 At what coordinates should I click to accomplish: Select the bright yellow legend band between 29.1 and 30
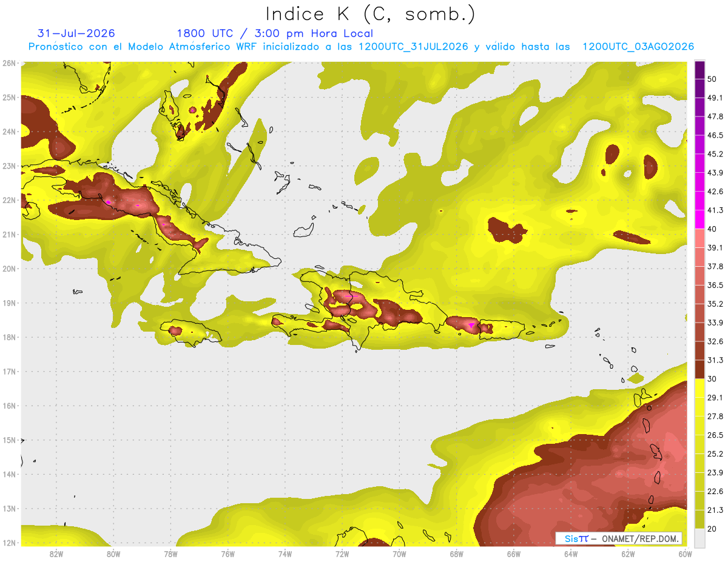(x=699, y=387)
